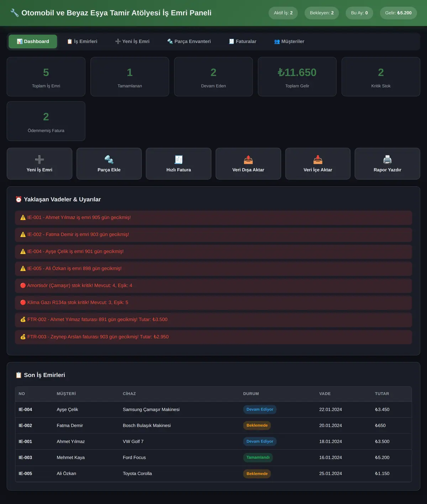Click the Bekleyen header badge

(322, 13)
